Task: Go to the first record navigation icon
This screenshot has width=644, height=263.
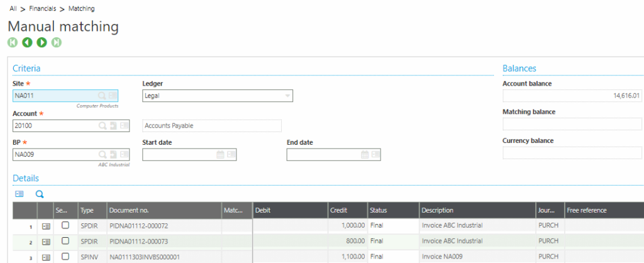Action: tap(12, 43)
